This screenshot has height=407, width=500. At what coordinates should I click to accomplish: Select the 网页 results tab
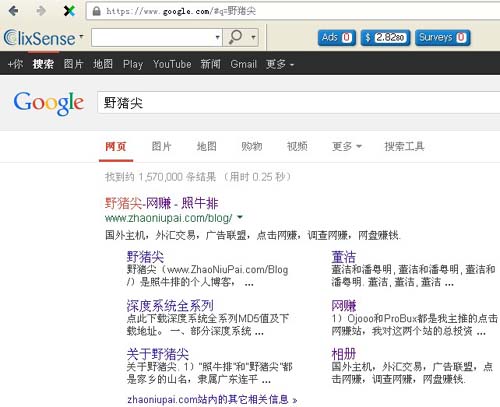[x=116, y=146]
